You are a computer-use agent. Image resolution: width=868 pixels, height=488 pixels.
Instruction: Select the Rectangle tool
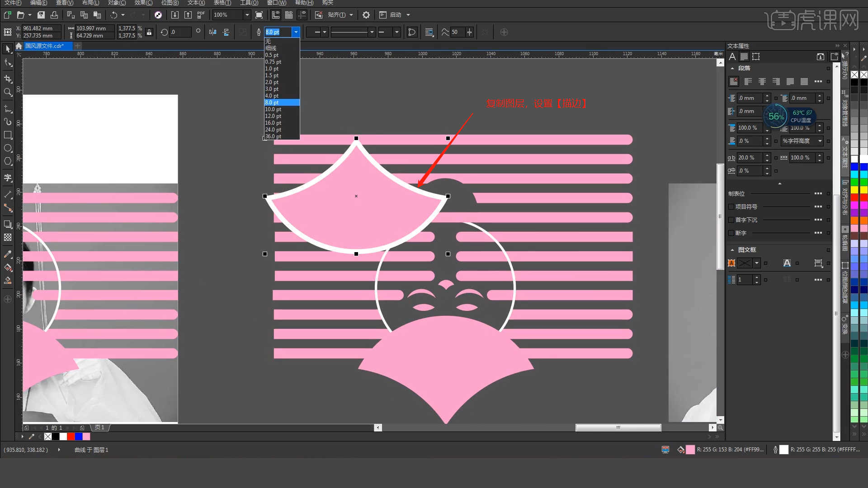pyautogui.click(x=8, y=135)
